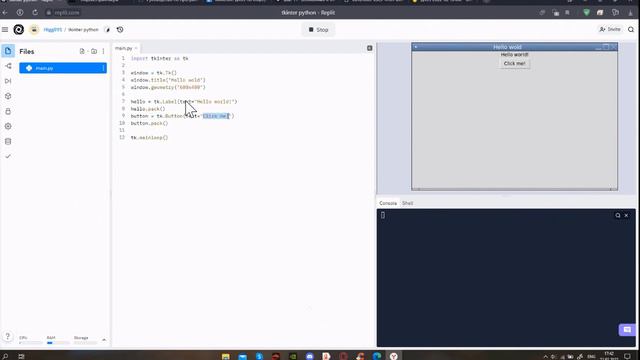
Task: Click the CPU usage bar
Action: click(30, 343)
